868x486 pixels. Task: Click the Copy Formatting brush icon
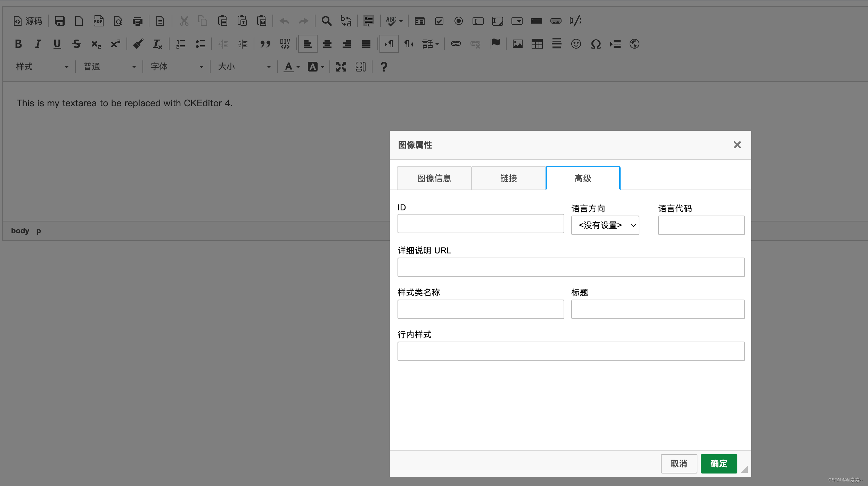tap(138, 44)
